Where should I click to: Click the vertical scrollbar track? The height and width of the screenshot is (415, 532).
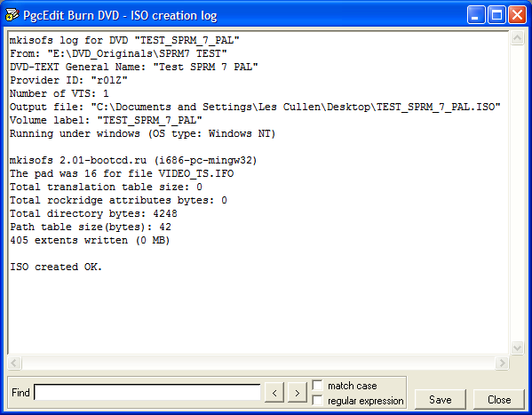[517, 193]
